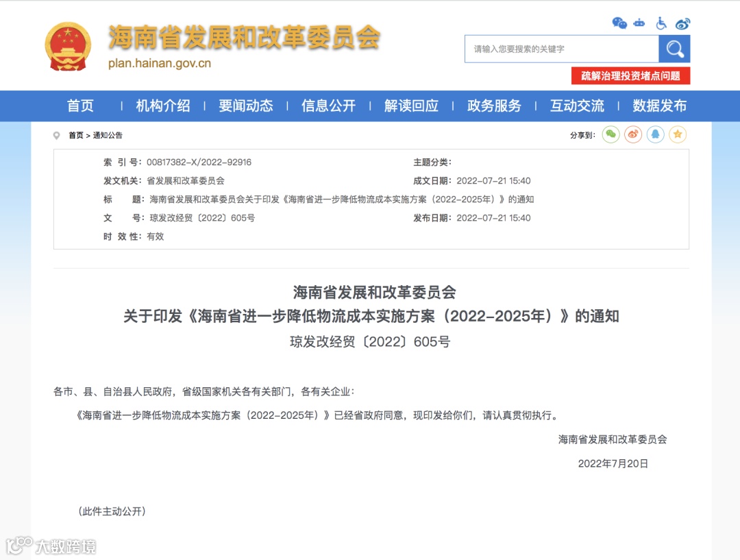Click the centered 琼发改经贸〔2022〕605号 subtitle

pyautogui.click(x=370, y=342)
